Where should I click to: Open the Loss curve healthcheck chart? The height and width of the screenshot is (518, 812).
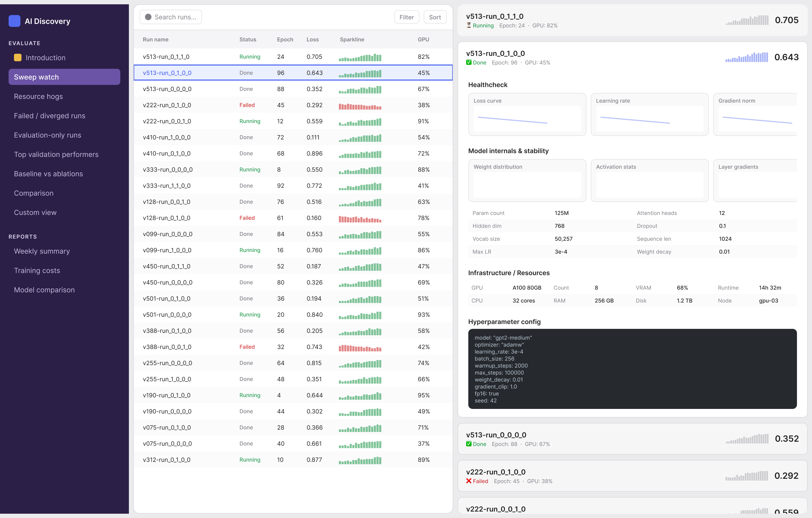pyautogui.click(x=527, y=114)
